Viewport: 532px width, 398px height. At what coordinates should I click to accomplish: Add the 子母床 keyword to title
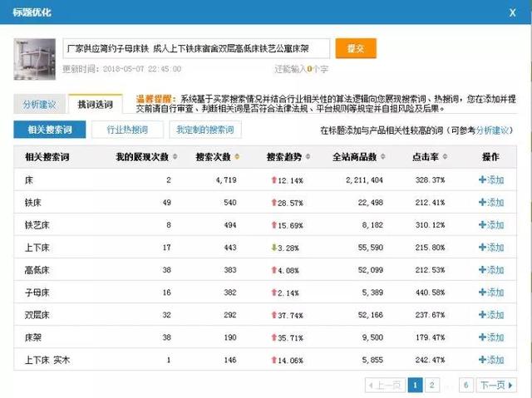pos(482,292)
